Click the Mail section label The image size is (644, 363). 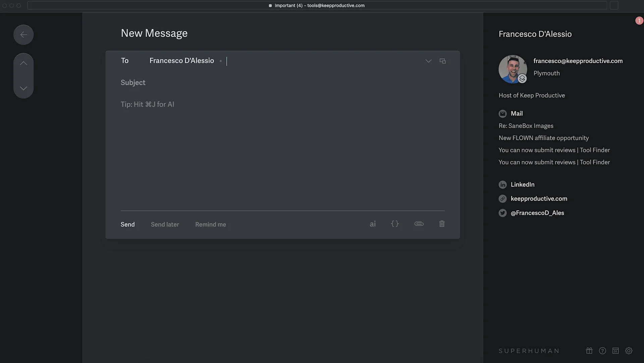point(517,113)
